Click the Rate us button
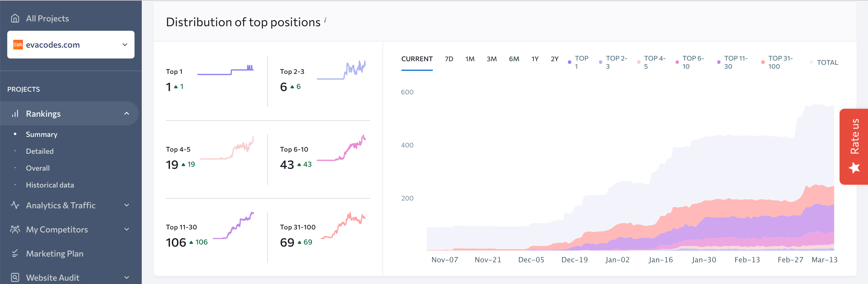 (x=854, y=147)
